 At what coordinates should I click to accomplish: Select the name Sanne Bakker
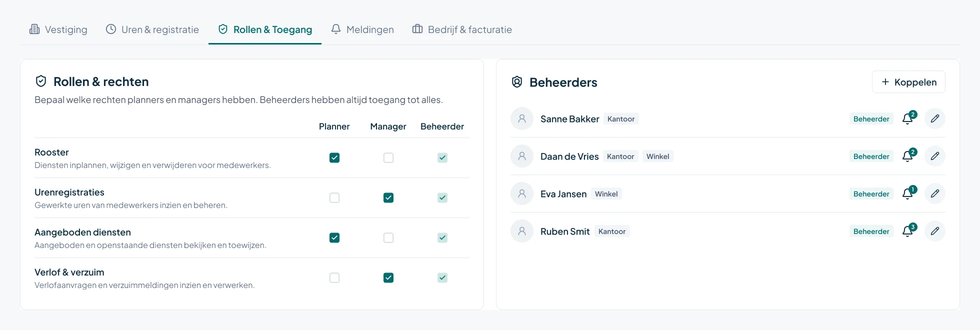(570, 119)
